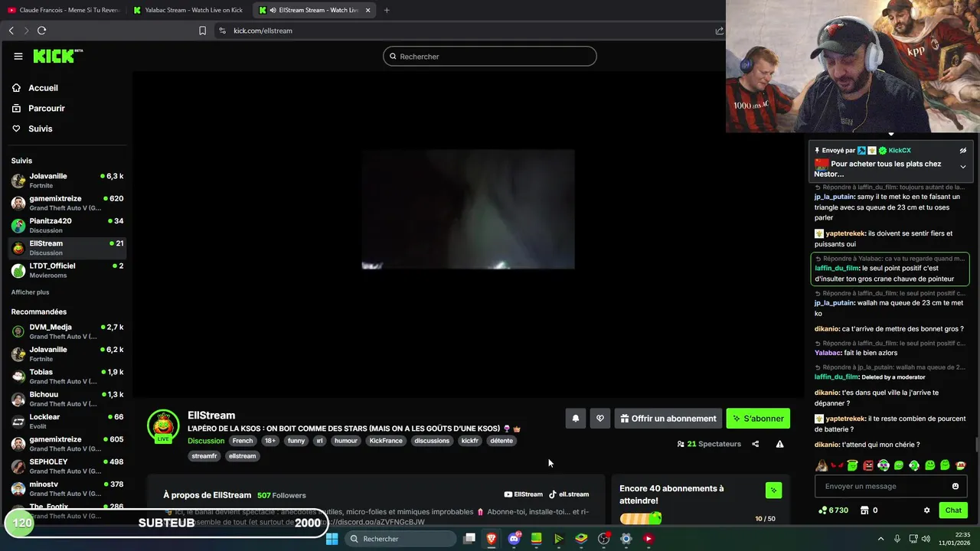Close the EllStream Stream tab
This screenshot has height=551, width=980.
[368, 10]
